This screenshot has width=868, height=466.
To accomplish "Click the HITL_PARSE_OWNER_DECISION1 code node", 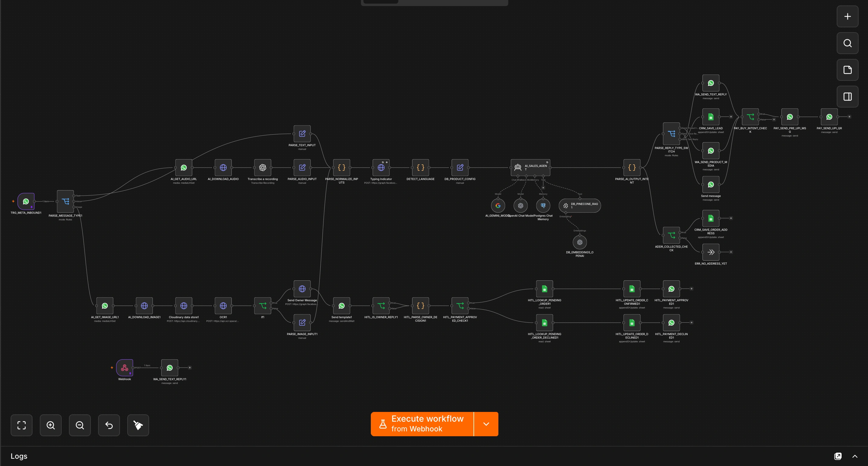I will coord(421,306).
